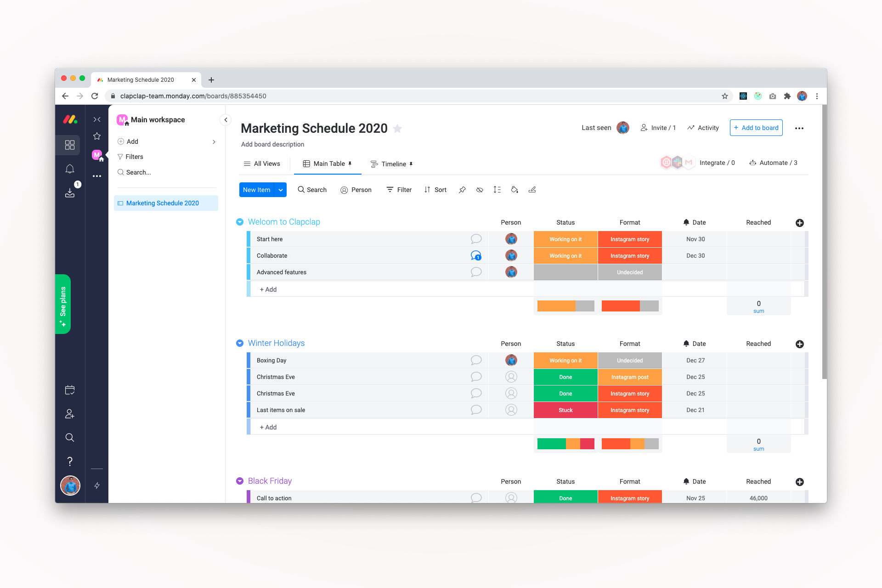Click the row height toolbar icon
Screen dimensions: 882x588
click(497, 190)
